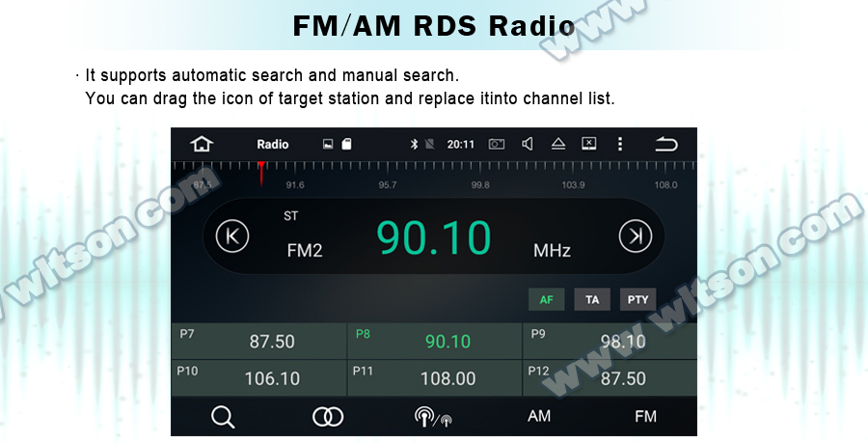Seek to previous station
868x443 pixels.
point(232,236)
